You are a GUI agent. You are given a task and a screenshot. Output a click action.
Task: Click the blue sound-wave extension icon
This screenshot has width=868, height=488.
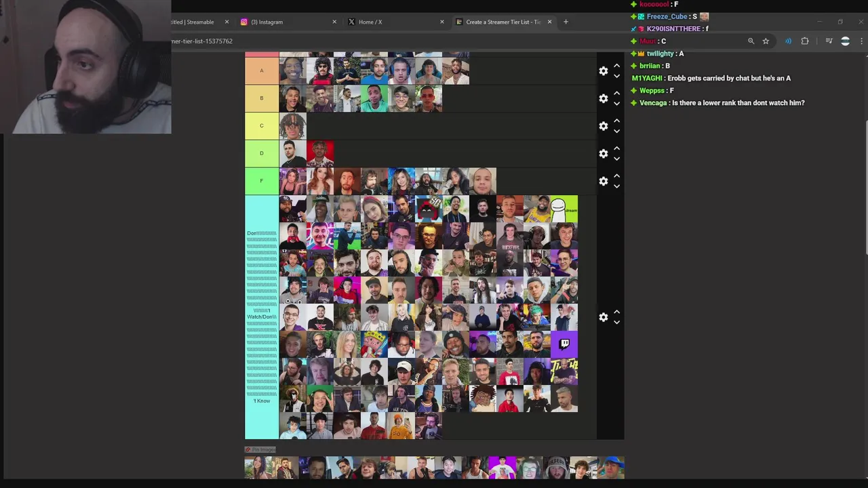pyautogui.click(x=788, y=41)
